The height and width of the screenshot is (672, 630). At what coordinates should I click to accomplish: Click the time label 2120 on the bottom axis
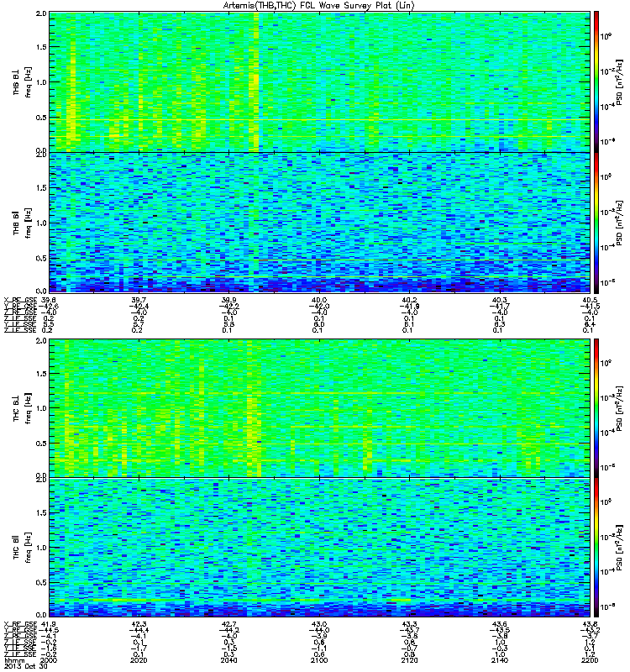tap(409, 660)
